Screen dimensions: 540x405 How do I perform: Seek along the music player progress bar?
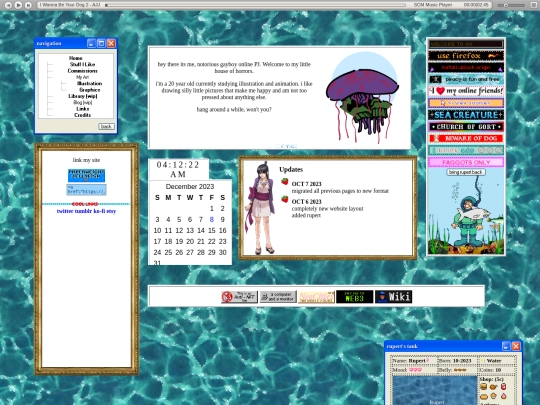pyautogui.click(x=256, y=5)
